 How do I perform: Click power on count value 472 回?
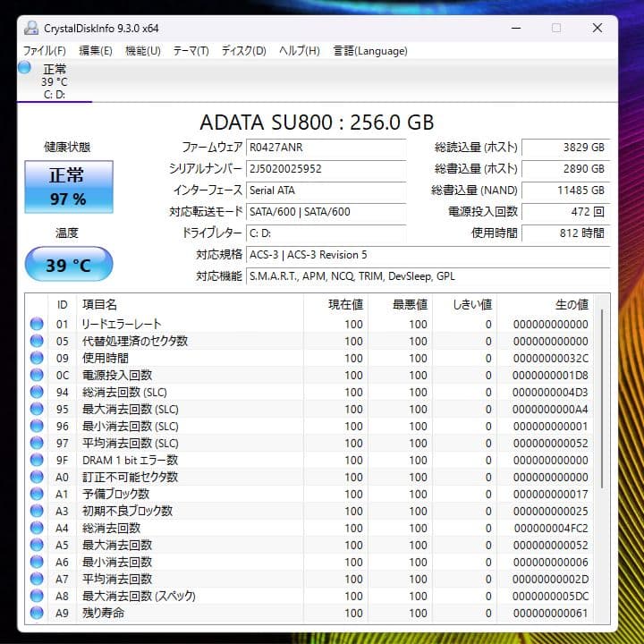[566, 212]
